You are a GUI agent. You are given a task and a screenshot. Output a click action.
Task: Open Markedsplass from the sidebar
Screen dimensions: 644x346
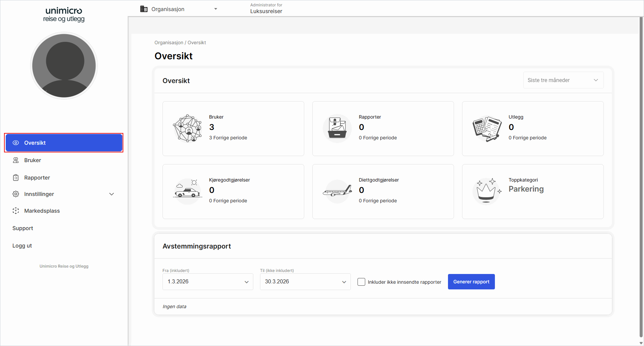pos(42,211)
